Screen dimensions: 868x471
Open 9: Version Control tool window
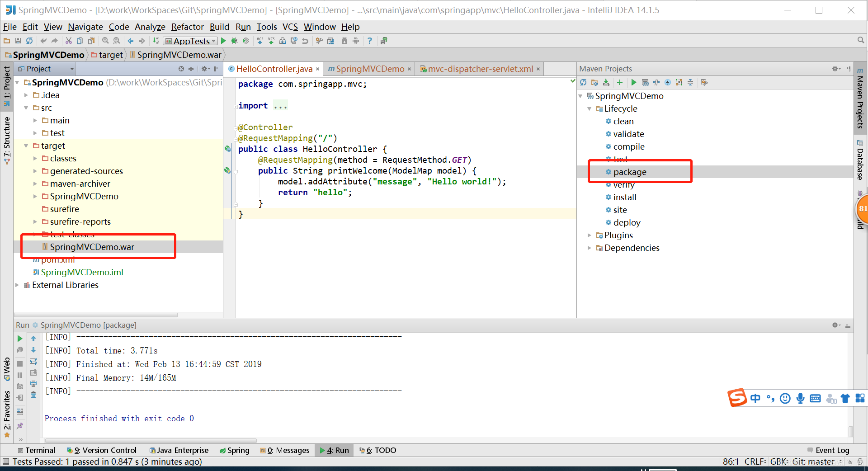(102, 450)
